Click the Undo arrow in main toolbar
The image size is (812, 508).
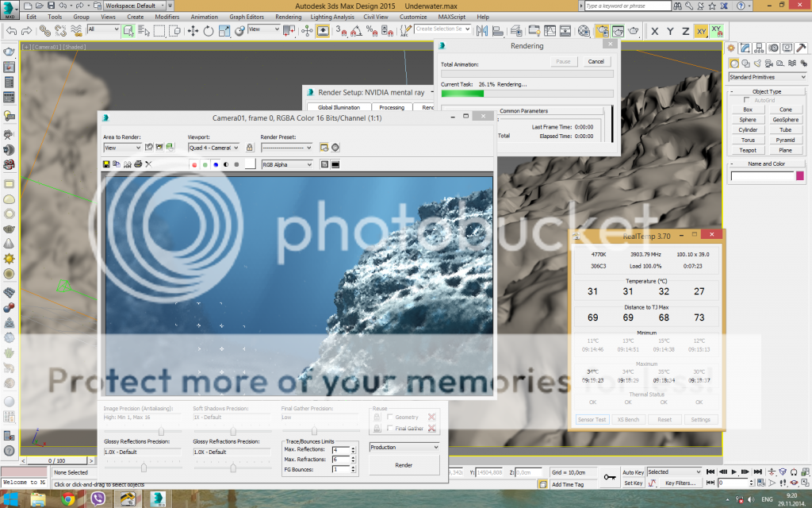11,31
